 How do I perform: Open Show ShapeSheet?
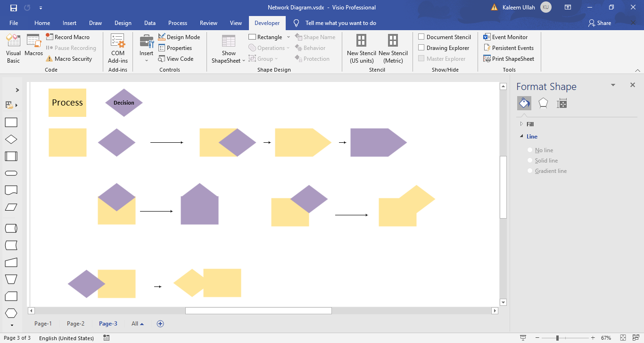228,49
